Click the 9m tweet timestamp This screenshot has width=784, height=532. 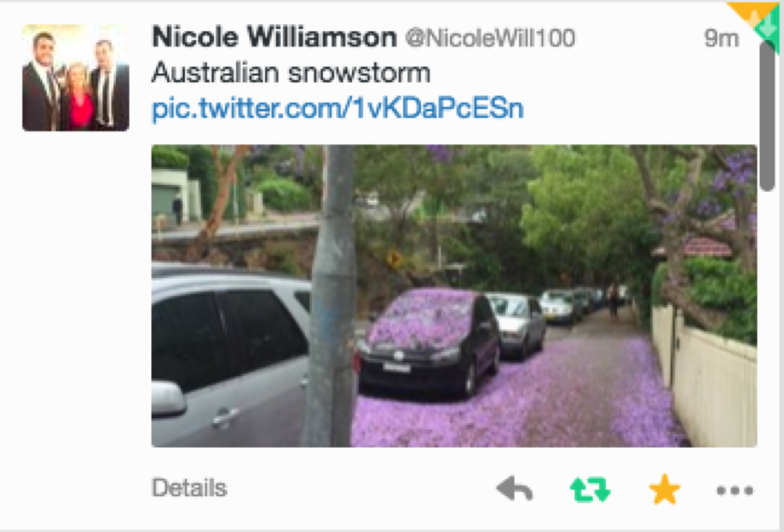tap(721, 38)
